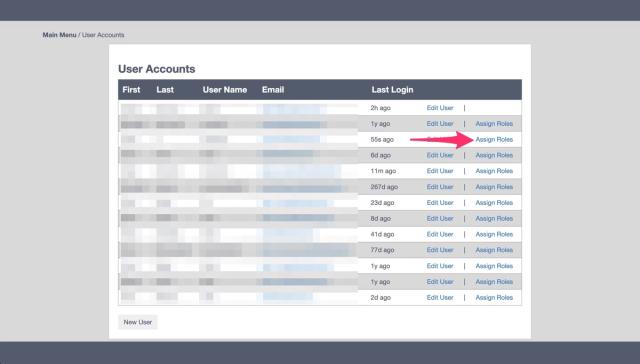Edit User in the 2d ago row
This screenshot has width=640, height=364.
440,297
